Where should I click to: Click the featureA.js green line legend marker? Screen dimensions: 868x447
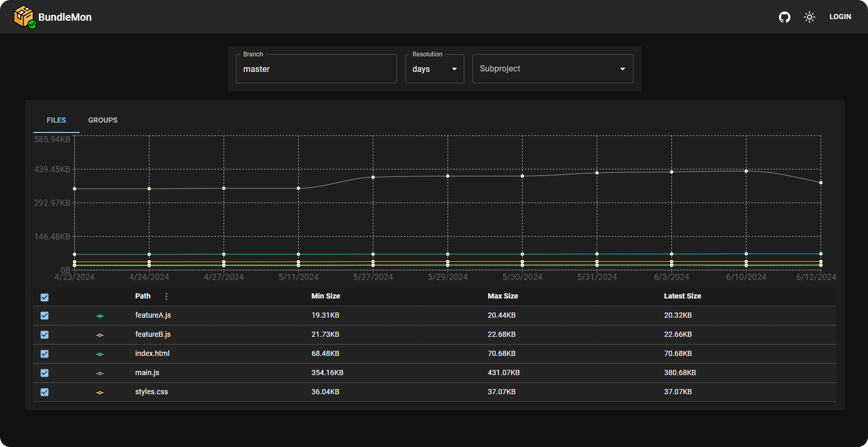click(x=100, y=316)
